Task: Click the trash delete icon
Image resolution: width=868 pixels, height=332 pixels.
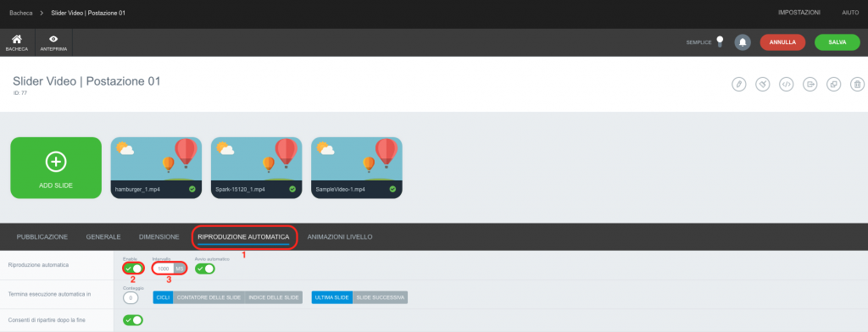Action: (857, 84)
